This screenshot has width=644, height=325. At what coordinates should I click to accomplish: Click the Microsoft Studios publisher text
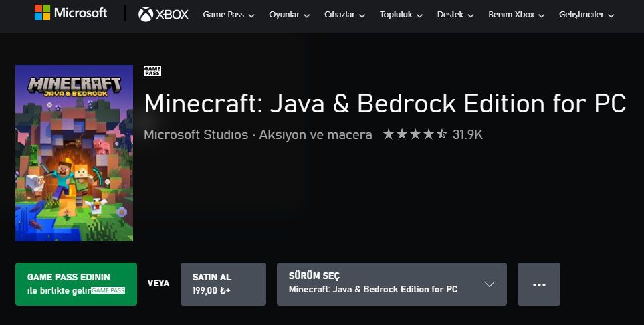(196, 135)
